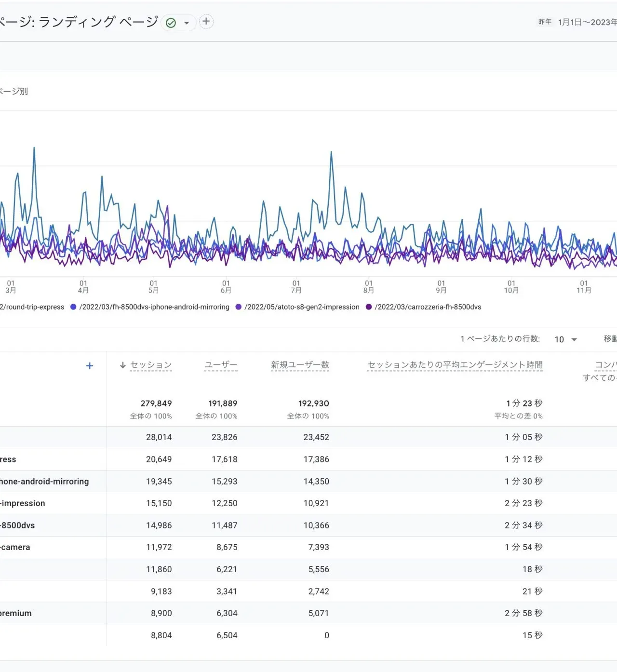Click engagement cell 2 分 34 秒
The height and width of the screenshot is (672, 617).
(x=524, y=525)
